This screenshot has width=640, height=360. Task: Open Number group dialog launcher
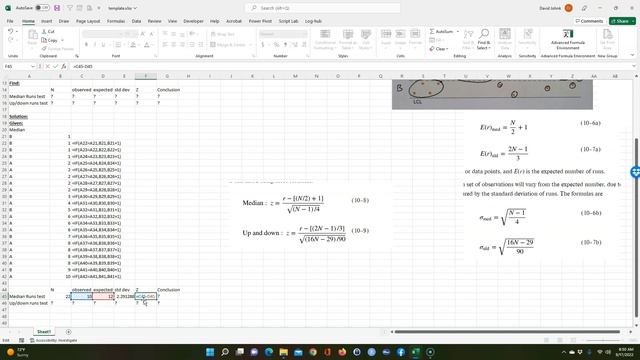tap(307, 56)
